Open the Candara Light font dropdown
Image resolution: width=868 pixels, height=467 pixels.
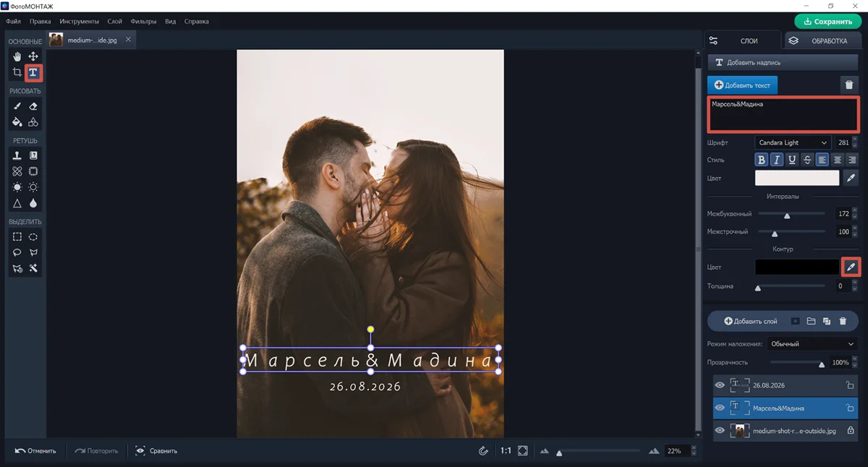point(793,143)
